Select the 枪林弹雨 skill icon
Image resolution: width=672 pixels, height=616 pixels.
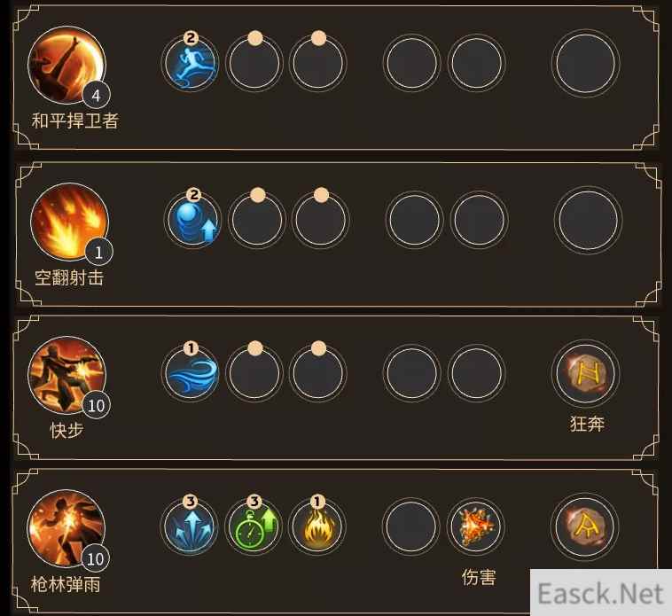pyautogui.click(x=66, y=528)
